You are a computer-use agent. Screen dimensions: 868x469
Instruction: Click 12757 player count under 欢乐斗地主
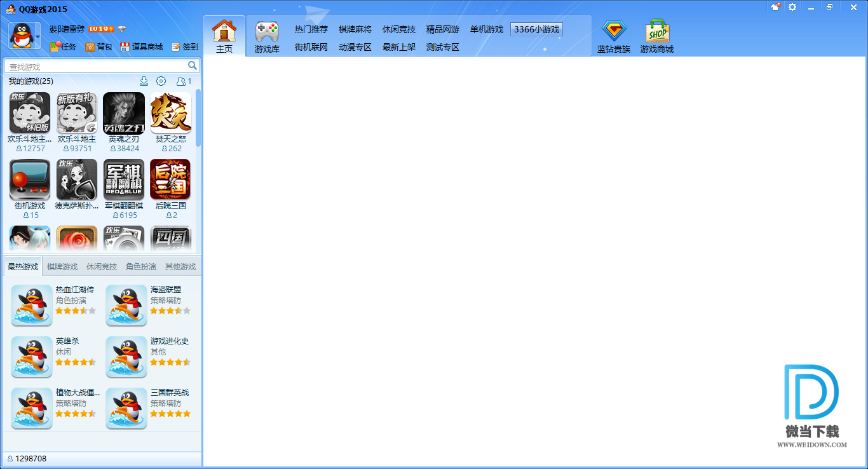(30, 148)
